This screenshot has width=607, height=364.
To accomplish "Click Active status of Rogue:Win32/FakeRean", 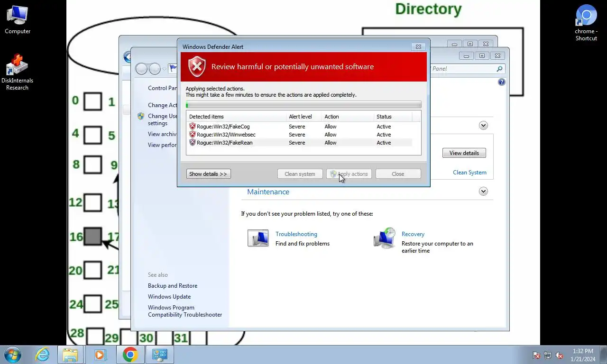I will click(384, 143).
